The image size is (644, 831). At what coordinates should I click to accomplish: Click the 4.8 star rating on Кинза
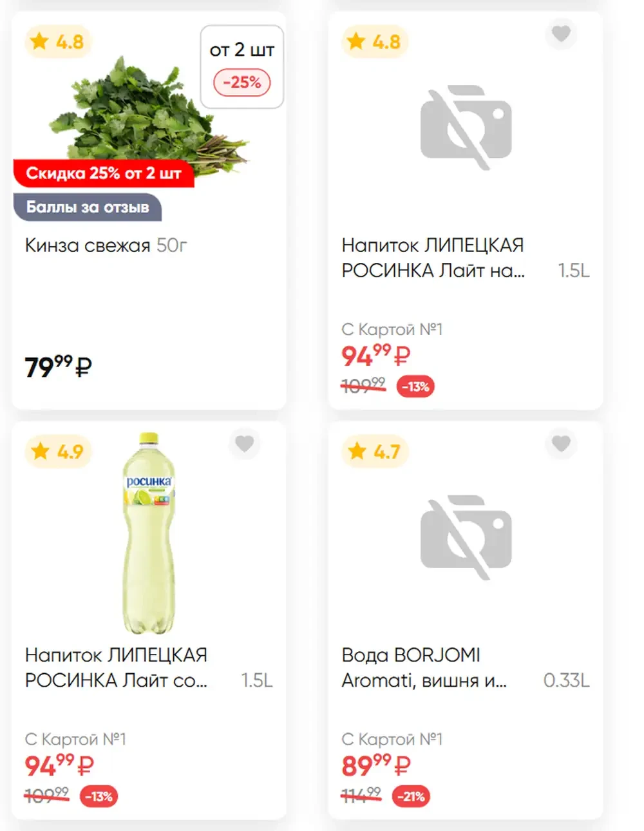point(58,42)
